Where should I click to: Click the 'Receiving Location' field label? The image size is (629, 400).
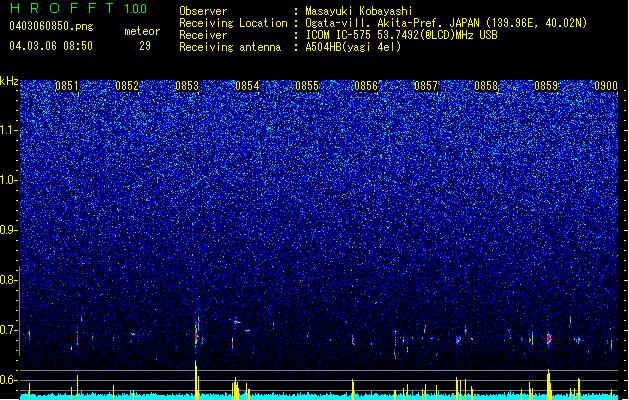(x=233, y=23)
